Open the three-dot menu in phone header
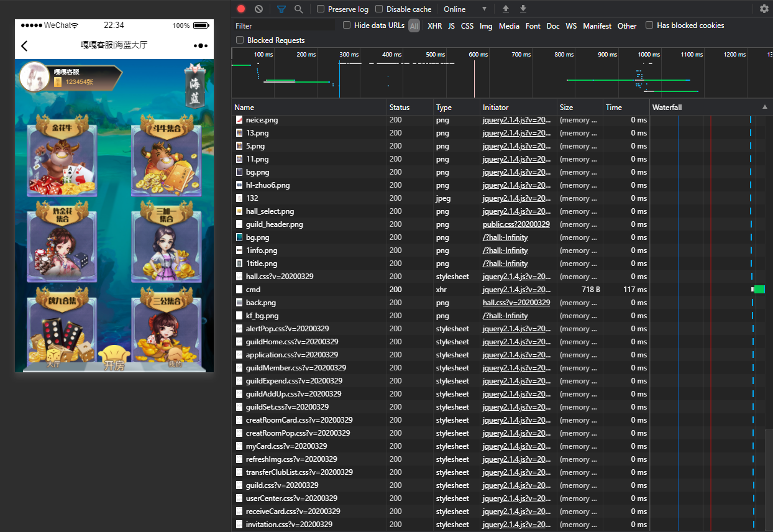773x532 pixels. (x=200, y=46)
